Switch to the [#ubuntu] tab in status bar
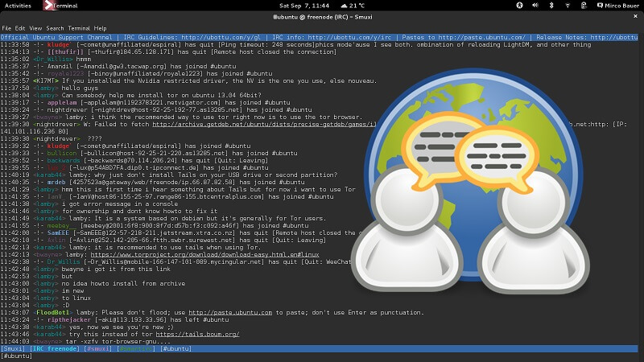This screenshot has height=362, width=644. point(175,349)
